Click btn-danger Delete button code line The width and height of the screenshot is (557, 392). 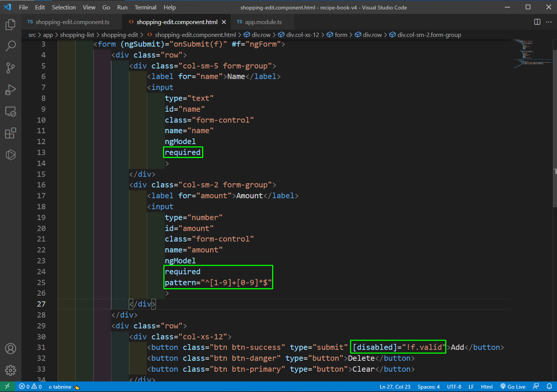click(281, 358)
